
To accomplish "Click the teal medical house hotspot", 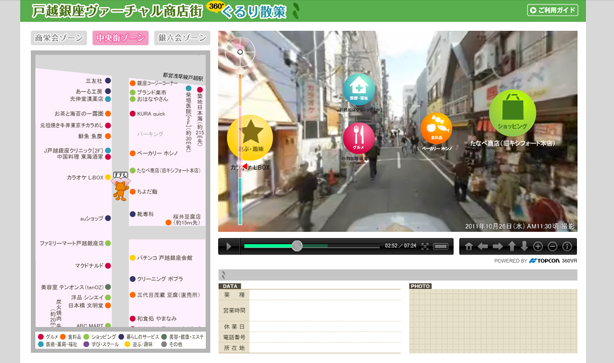I will coord(359,89).
